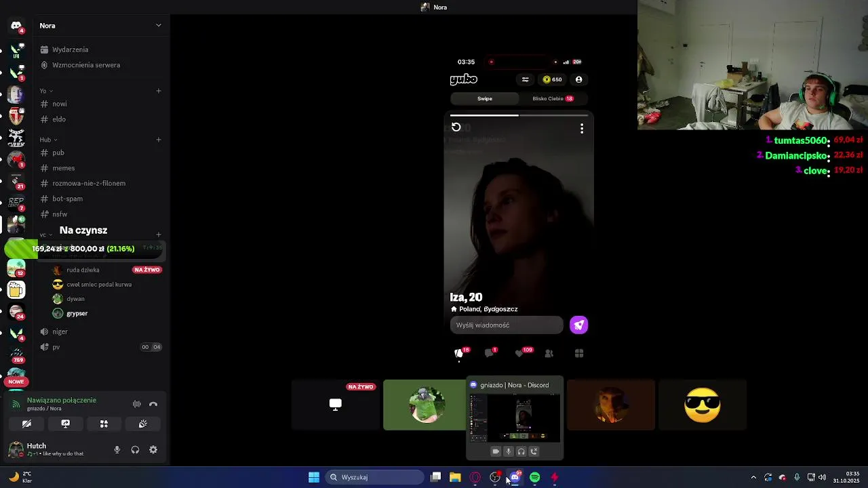Screen dimensions: 868x488
Task: Open the Activities launcher button
Action: (x=104, y=424)
